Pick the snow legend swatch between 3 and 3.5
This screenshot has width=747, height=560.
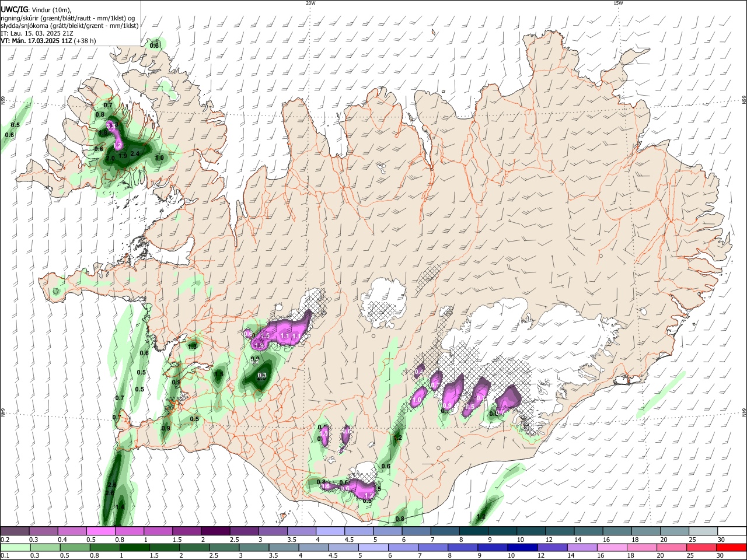(x=274, y=531)
